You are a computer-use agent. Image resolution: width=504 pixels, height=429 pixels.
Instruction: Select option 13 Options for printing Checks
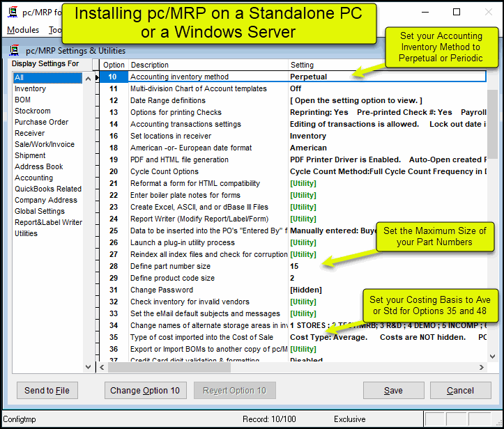pos(293,112)
